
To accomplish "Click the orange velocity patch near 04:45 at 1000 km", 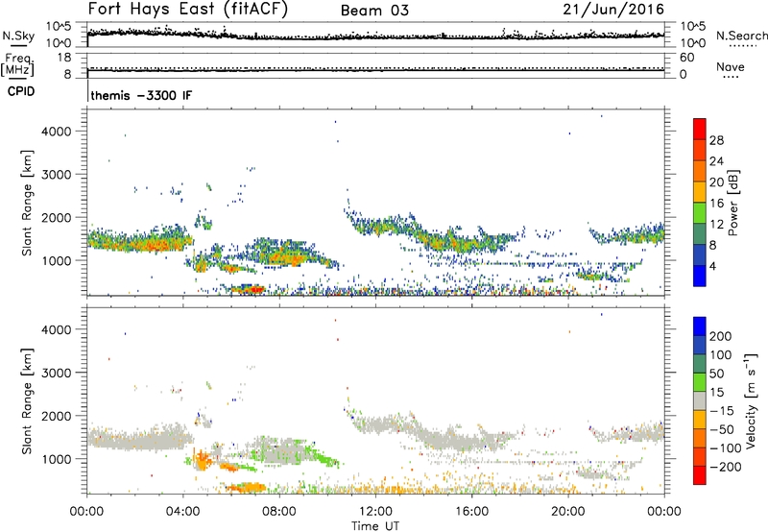I will (x=202, y=461).
